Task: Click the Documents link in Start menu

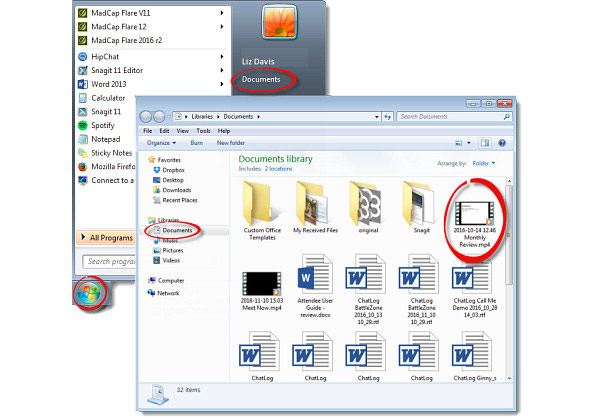Action: [x=261, y=79]
